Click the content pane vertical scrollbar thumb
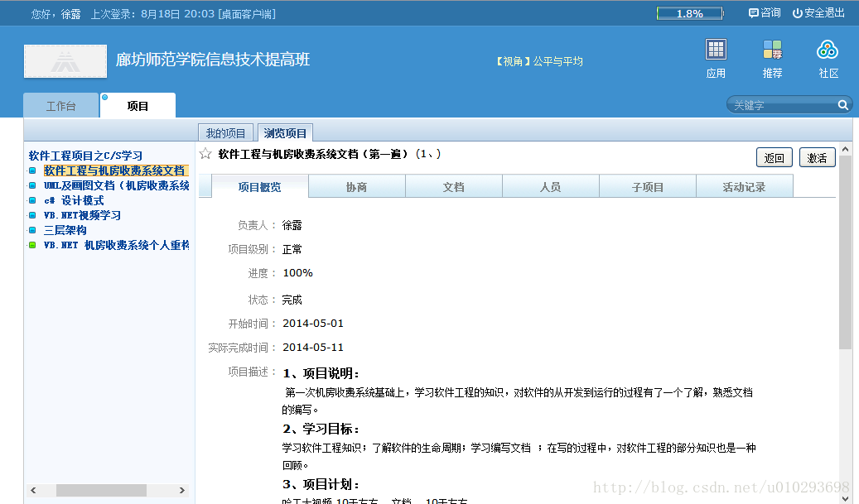 [x=845, y=252]
